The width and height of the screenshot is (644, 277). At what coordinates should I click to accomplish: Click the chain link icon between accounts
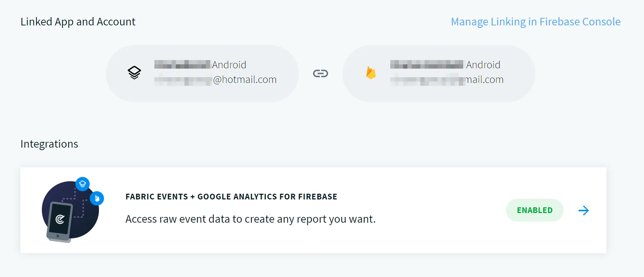[x=320, y=74]
